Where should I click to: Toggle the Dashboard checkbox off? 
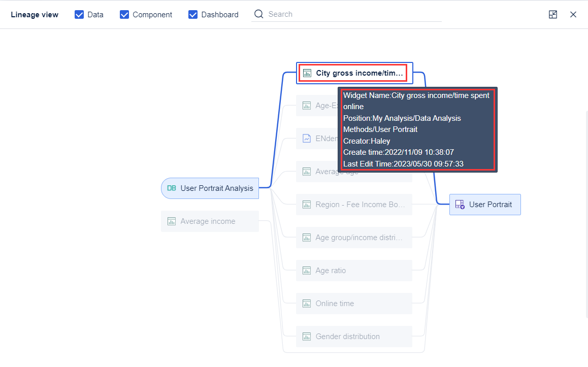[x=193, y=14]
